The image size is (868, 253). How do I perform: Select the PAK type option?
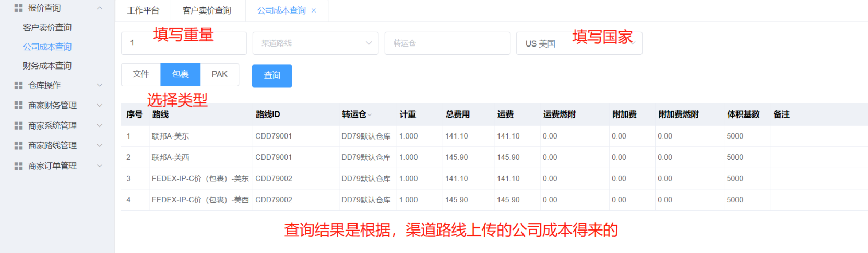click(219, 74)
